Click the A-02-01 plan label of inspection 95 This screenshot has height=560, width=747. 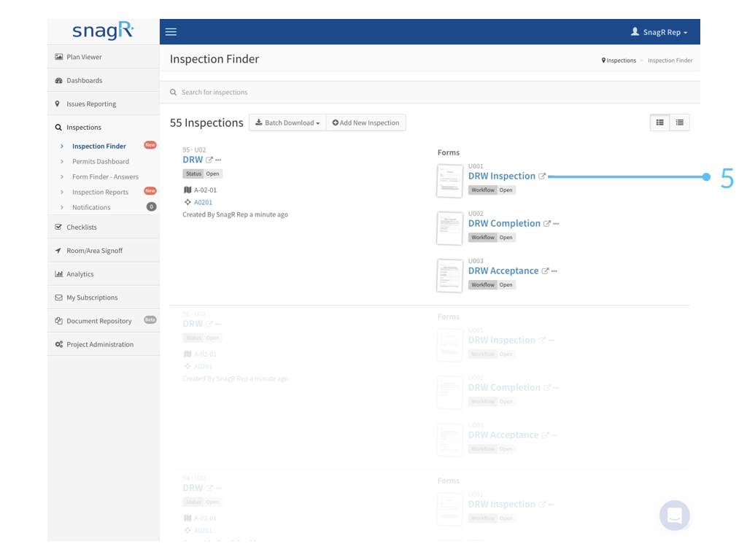pos(205,190)
